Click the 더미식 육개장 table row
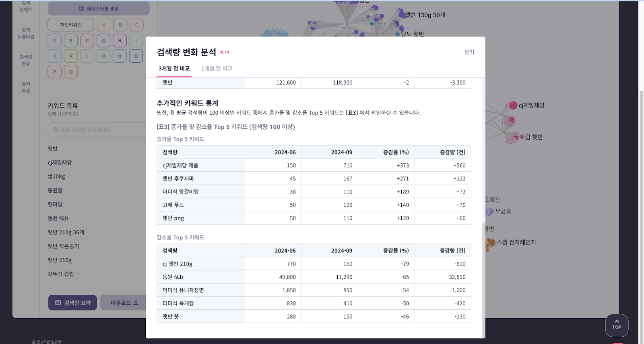Screen dimensions: 644x344 tap(314, 303)
